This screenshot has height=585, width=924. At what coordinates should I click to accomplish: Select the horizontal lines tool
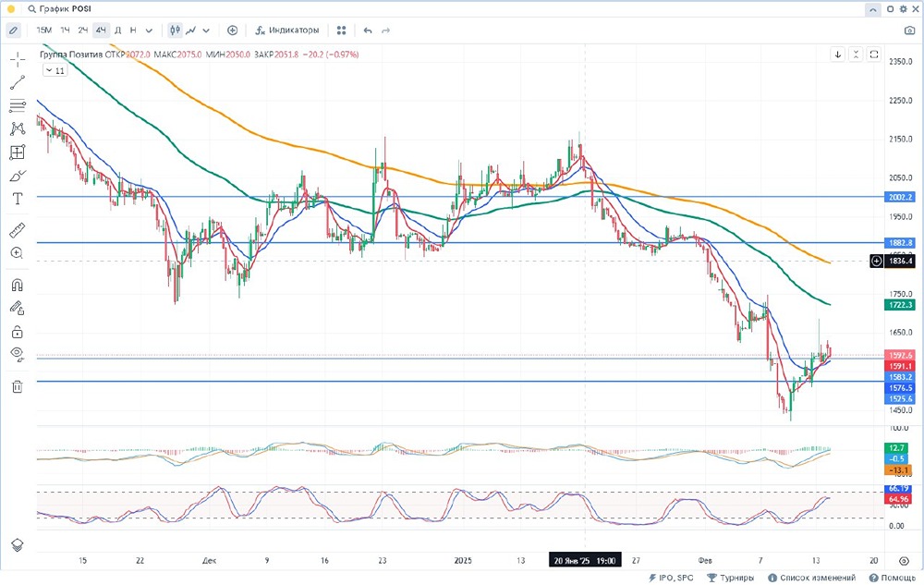tap(17, 106)
